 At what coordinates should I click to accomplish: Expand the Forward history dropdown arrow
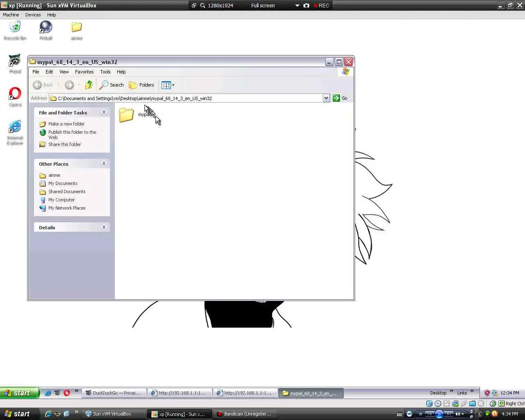click(79, 85)
